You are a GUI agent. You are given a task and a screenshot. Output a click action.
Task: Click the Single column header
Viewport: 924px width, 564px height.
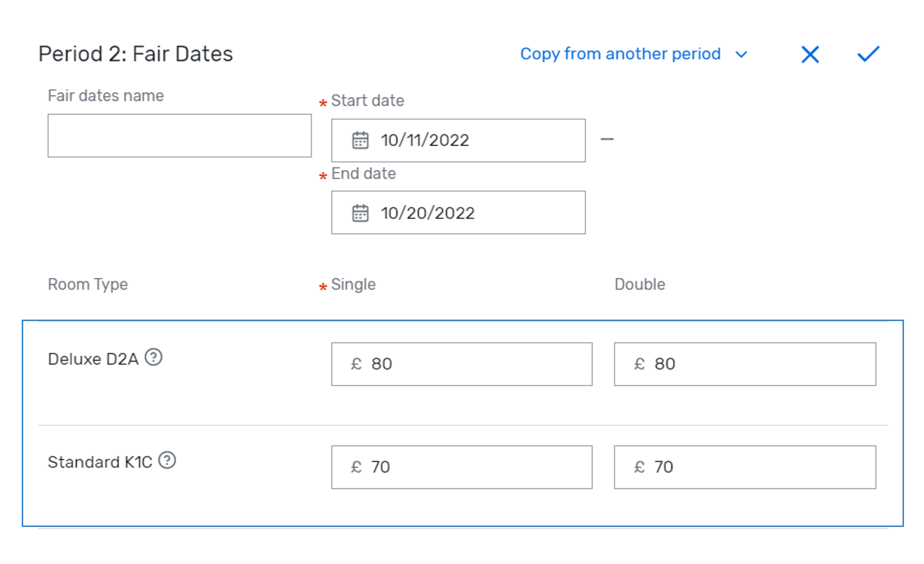click(x=353, y=285)
